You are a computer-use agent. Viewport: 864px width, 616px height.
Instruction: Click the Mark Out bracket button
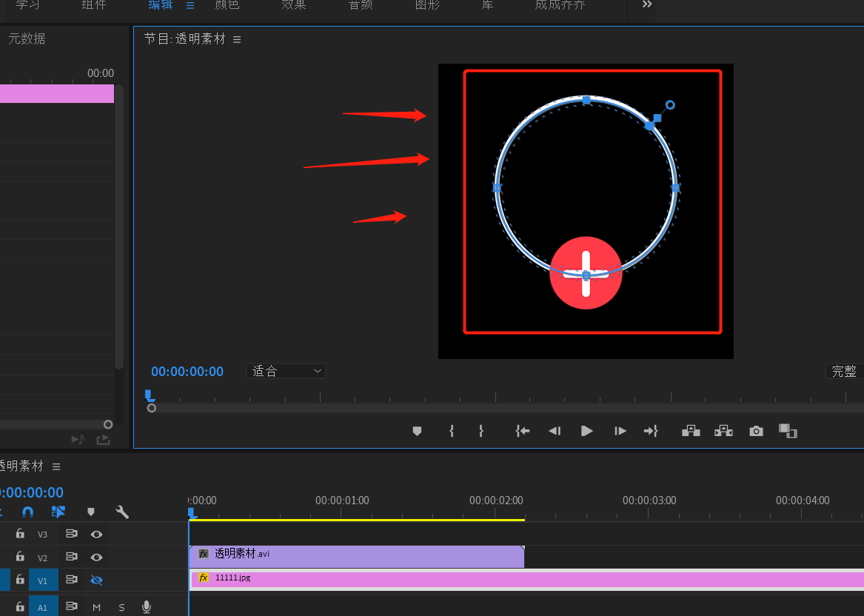481,431
